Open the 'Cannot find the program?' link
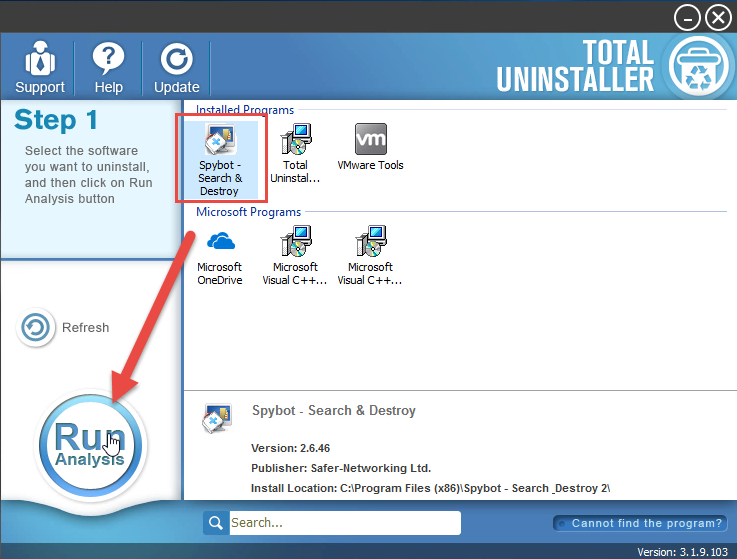Screen dimensions: 737x559 pos(641,523)
